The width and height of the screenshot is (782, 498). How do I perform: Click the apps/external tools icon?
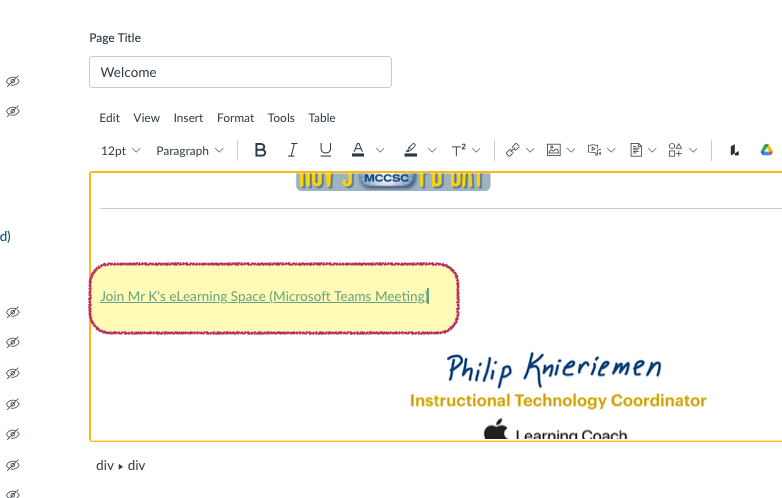(676, 150)
